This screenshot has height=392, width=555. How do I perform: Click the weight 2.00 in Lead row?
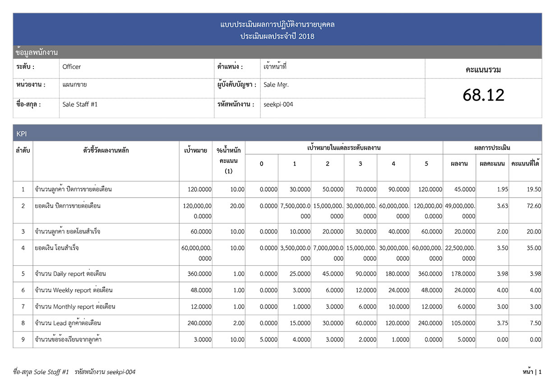coord(239,323)
